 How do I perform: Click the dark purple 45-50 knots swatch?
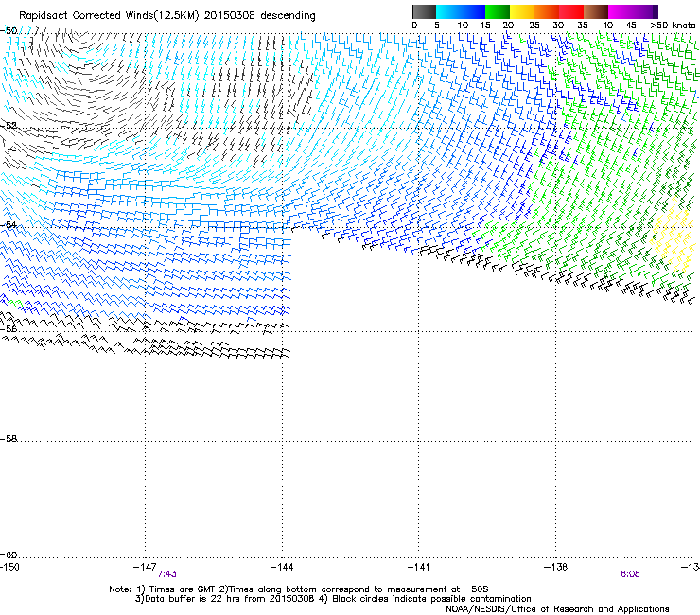coord(645,11)
